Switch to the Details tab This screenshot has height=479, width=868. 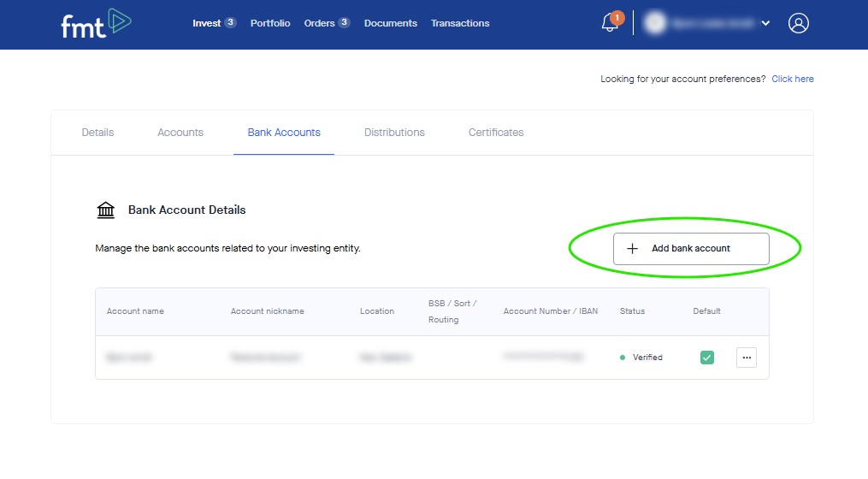[97, 133]
